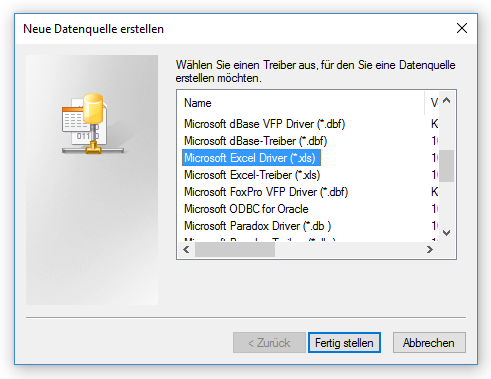Click the vertical scrollbar down arrow

pos(447,233)
